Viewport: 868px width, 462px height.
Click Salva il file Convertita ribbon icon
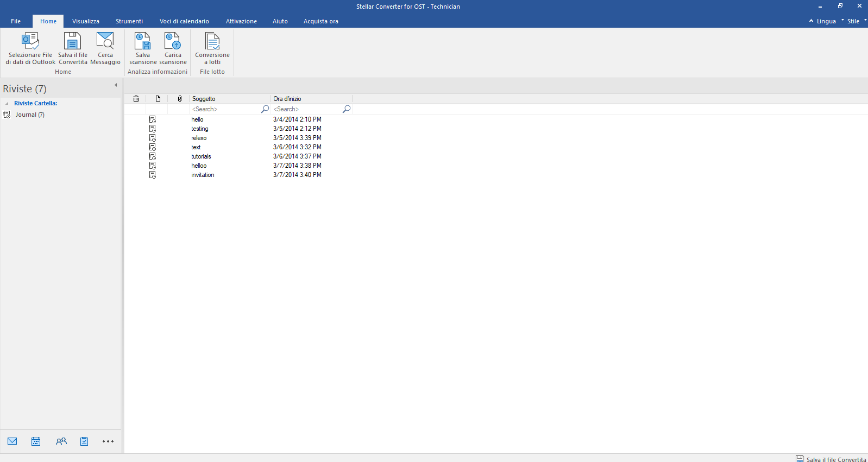coord(72,41)
